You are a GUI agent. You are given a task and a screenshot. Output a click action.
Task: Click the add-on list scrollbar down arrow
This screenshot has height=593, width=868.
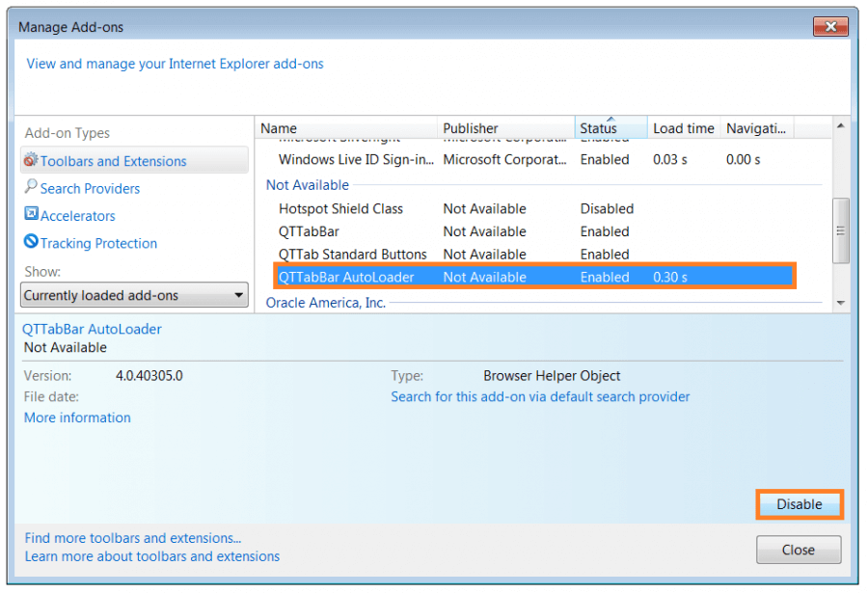[840, 303]
